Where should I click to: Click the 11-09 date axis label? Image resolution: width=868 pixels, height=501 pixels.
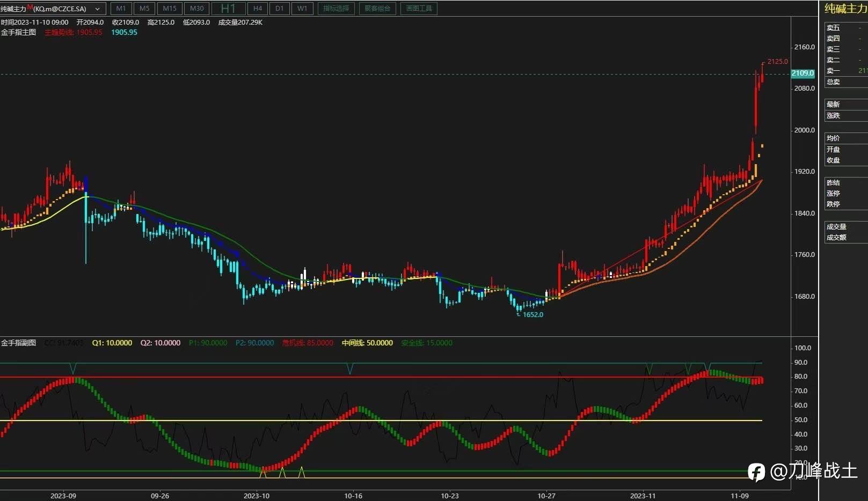click(740, 496)
